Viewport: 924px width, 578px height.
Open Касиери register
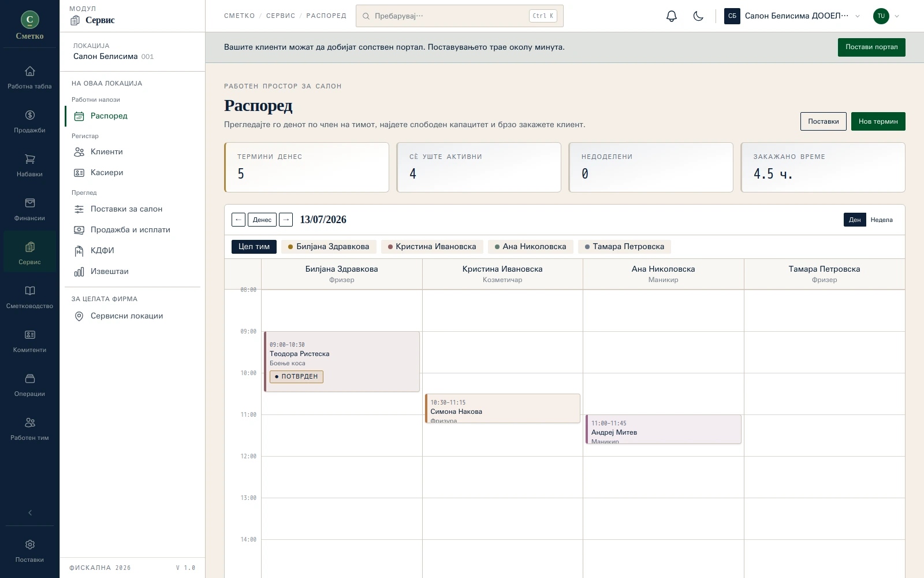pos(133,173)
